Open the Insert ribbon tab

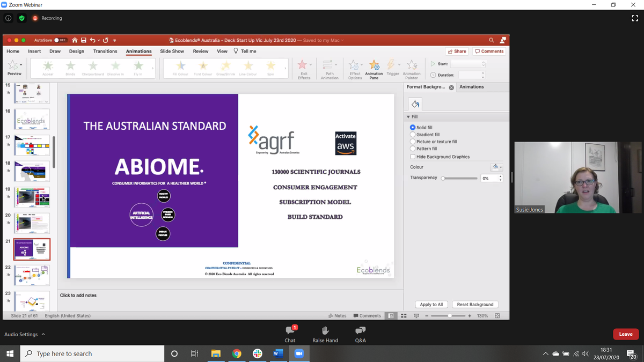[x=34, y=51]
